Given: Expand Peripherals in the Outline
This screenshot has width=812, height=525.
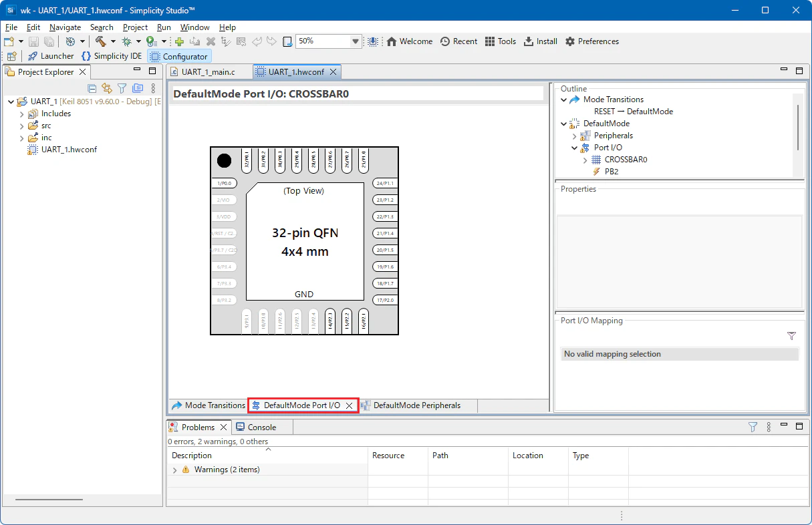Looking at the screenshot, I should click(575, 136).
